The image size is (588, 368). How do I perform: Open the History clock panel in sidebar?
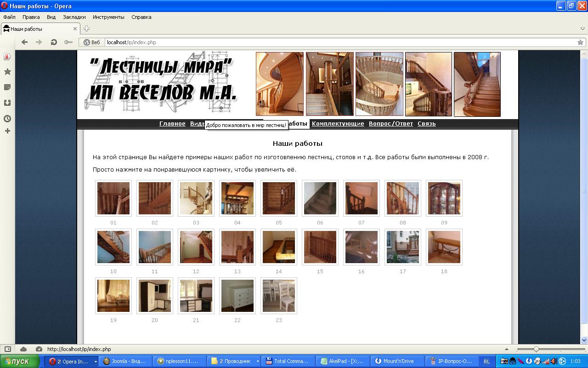pyautogui.click(x=7, y=119)
